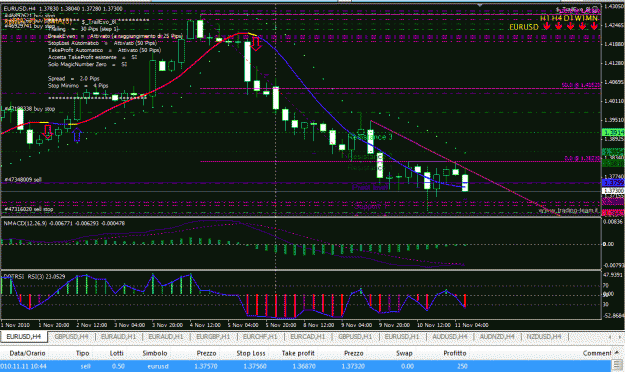Select the #47199338 buy stop order label
The image size is (625, 372).
pyautogui.click(x=29, y=109)
